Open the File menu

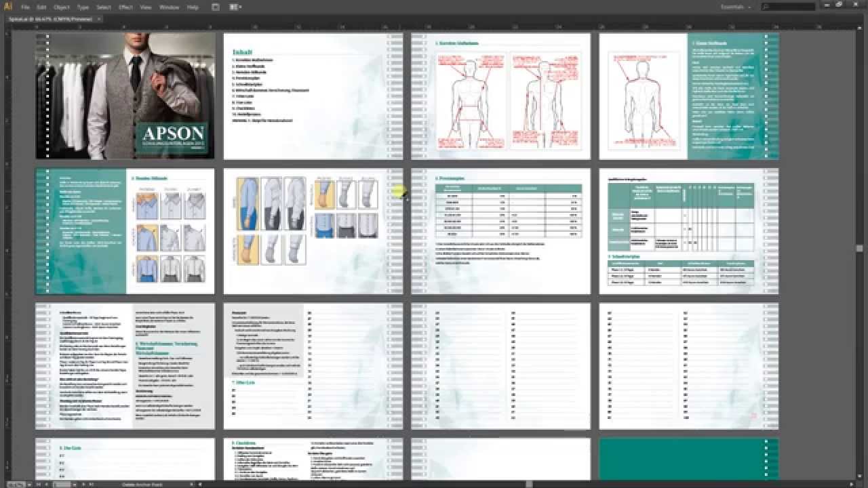click(26, 7)
